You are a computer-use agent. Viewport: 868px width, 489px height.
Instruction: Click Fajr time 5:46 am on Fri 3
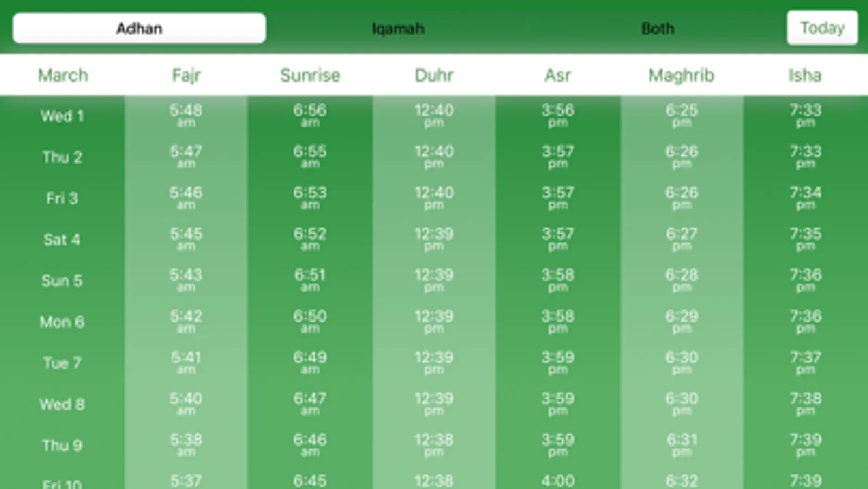point(186,197)
